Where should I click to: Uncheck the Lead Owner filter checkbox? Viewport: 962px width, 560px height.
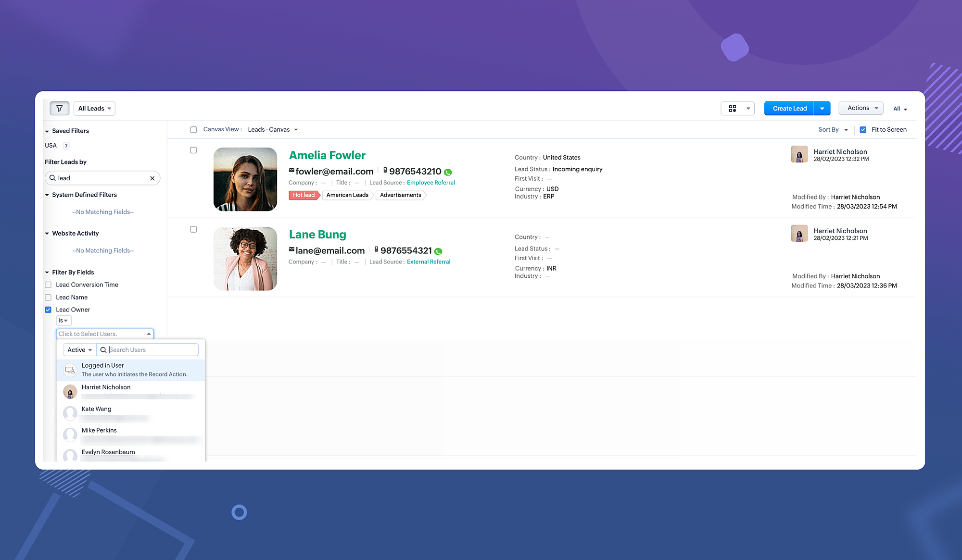tap(48, 310)
